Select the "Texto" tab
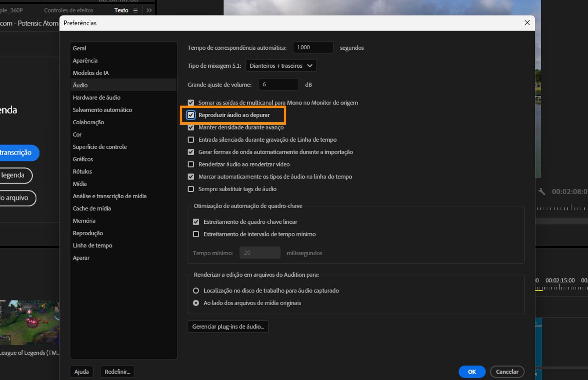The height and width of the screenshot is (380, 588). pyautogui.click(x=121, y=10)
